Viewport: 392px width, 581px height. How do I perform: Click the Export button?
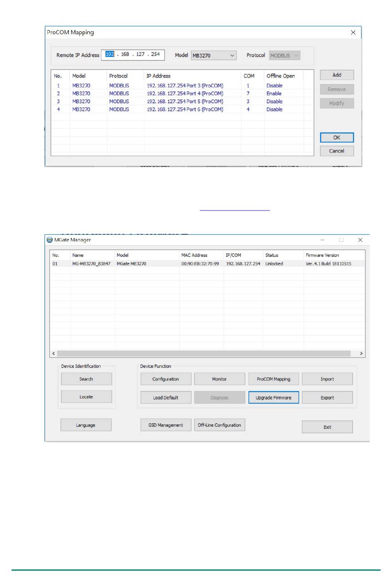[x=327, y=397]
